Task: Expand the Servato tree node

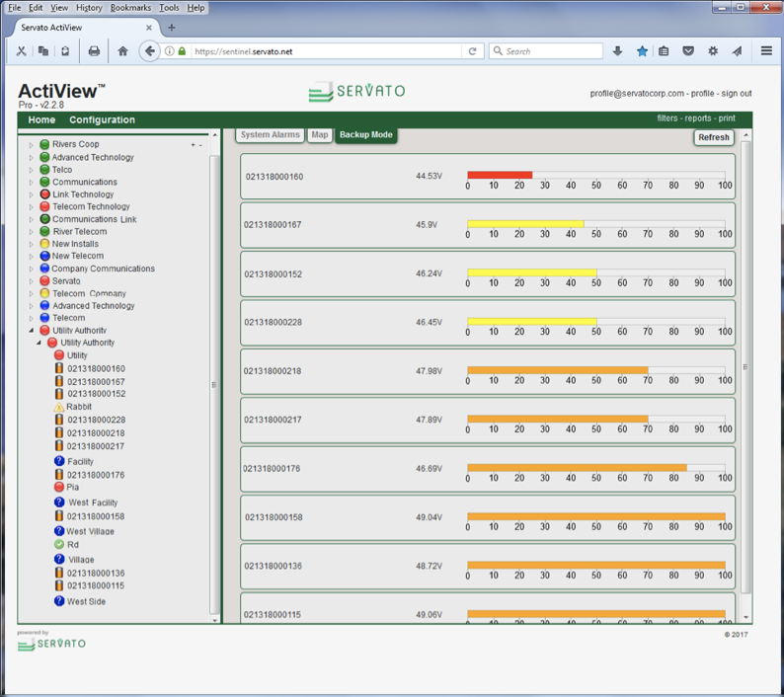Action: point(31,281)
